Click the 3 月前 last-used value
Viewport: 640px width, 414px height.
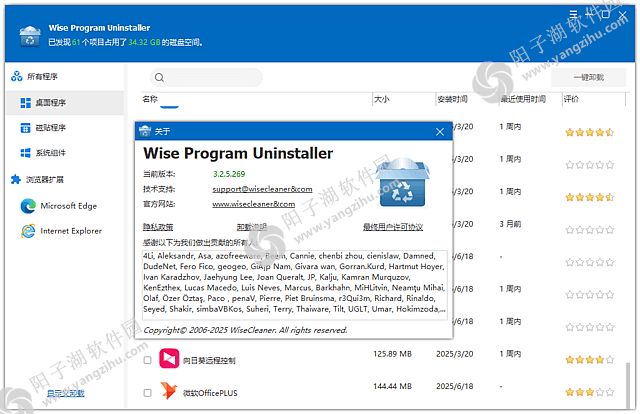point(510,224)
